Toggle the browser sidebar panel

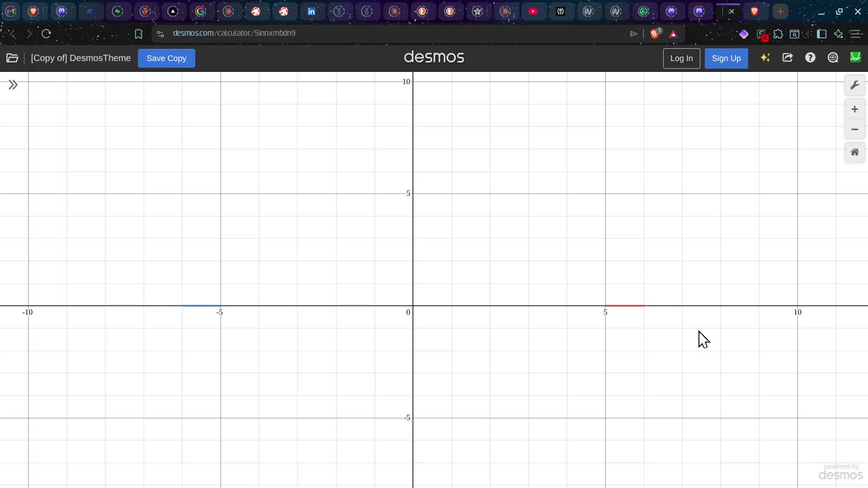(x=822, y=34)
